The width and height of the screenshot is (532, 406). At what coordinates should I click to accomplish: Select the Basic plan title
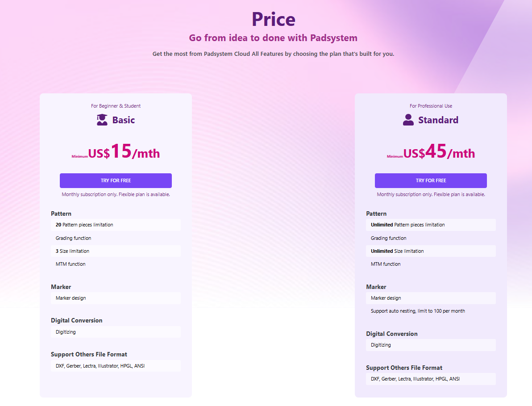[x=124, y=120]
